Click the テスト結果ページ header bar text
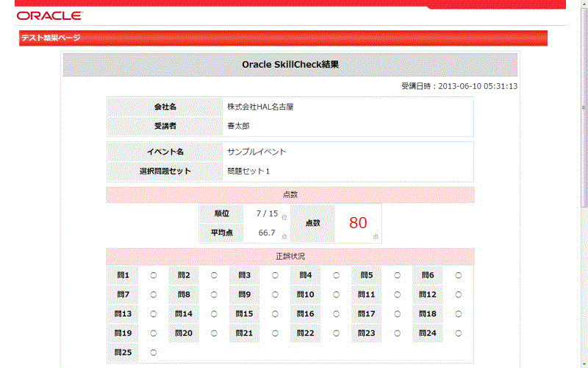 coord(51,38)
